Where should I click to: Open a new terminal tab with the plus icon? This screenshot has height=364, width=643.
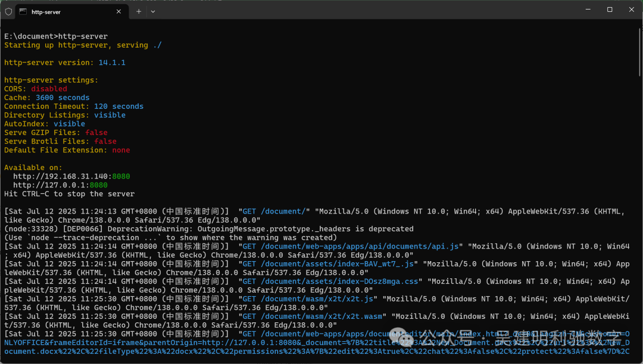coord(138,11)
